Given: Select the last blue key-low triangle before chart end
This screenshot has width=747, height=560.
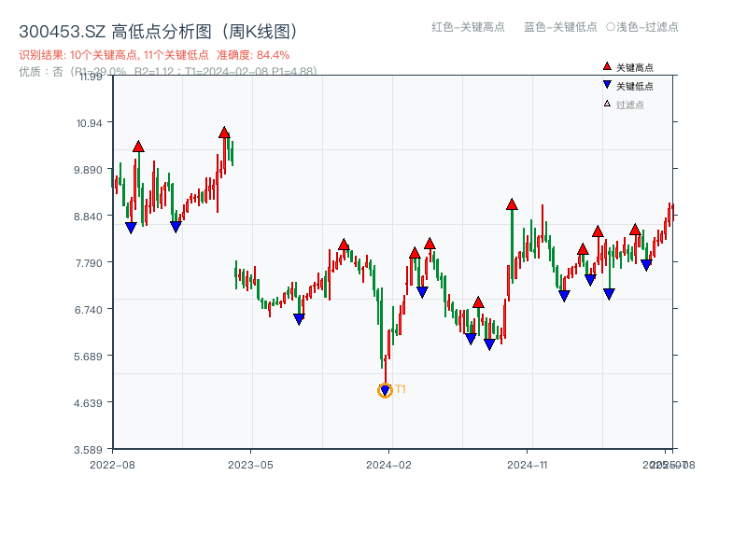Looking at the screenshot, I should (646, 265).
